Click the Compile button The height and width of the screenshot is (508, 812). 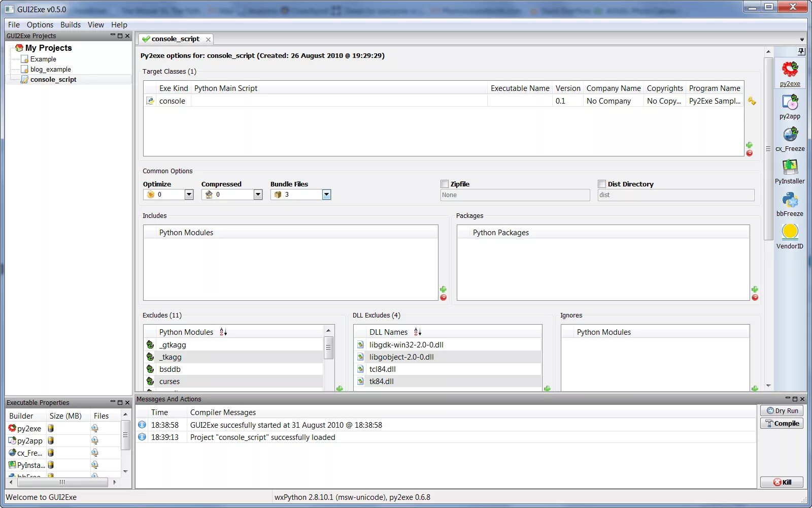click(x=782, y=423)
